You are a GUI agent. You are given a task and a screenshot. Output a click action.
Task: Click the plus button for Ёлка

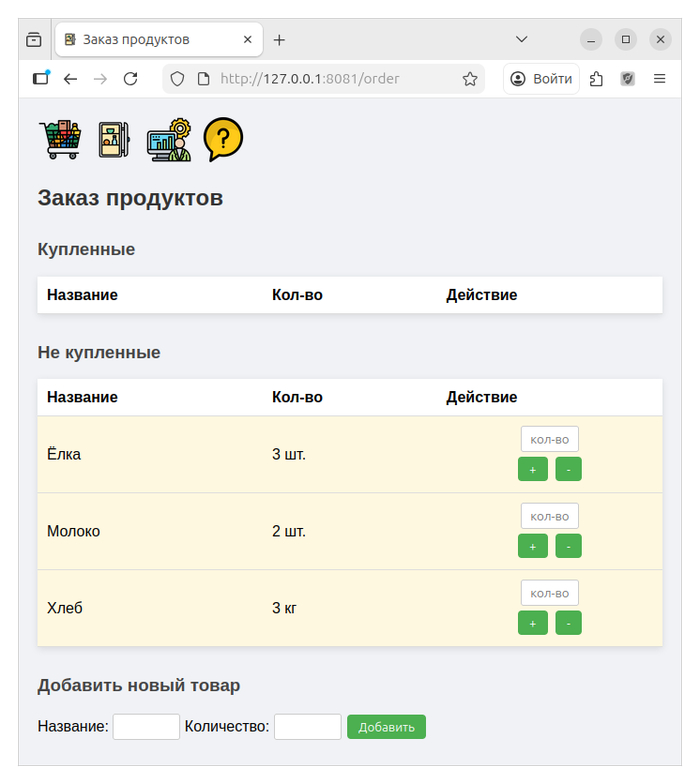(532, 470)
